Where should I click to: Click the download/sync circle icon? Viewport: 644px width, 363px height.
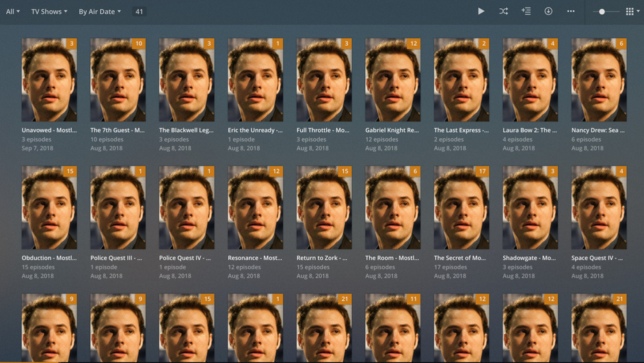pyautogui.click(x=548, y=11)
